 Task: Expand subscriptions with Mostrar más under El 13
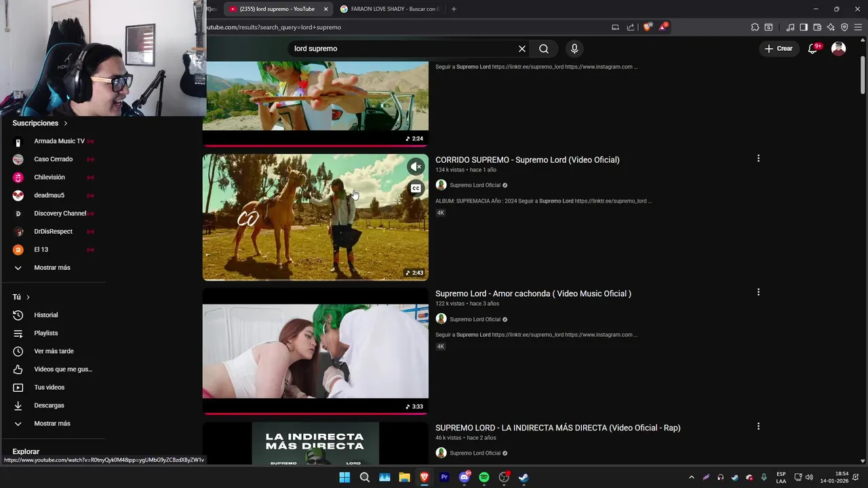pos(52,268)
